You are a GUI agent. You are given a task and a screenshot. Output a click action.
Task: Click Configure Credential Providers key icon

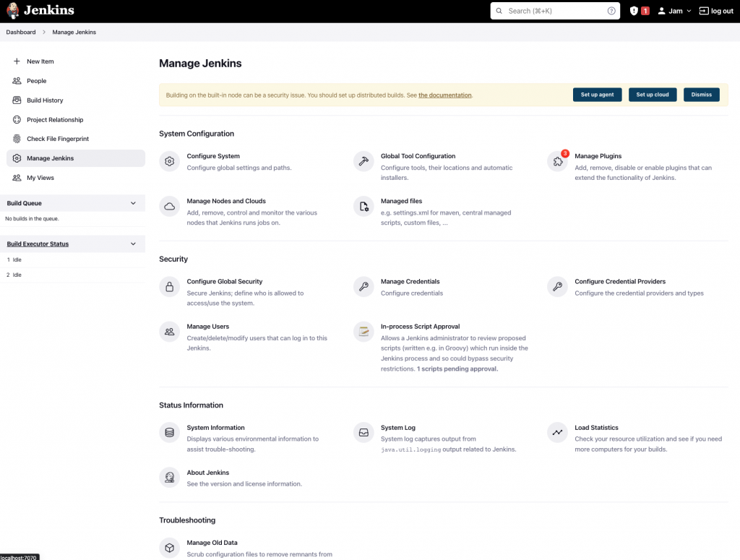pyautogui.click(x=557, y=287)
